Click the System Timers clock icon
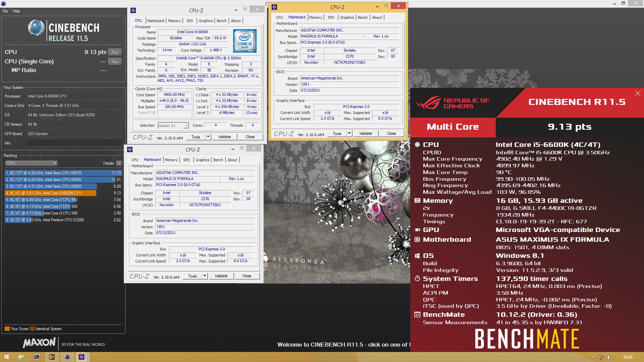The image size is (644, 362). click(417, 279)
